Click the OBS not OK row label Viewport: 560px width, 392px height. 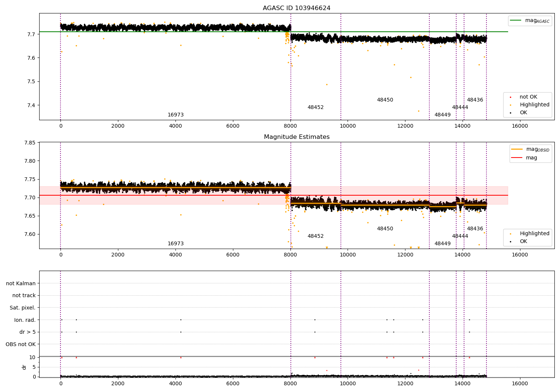tap(21, 344)
